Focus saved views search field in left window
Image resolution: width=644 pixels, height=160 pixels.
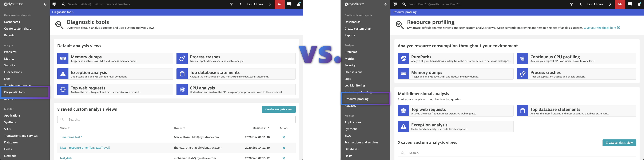pyautogui.click(x=176, y=120)
